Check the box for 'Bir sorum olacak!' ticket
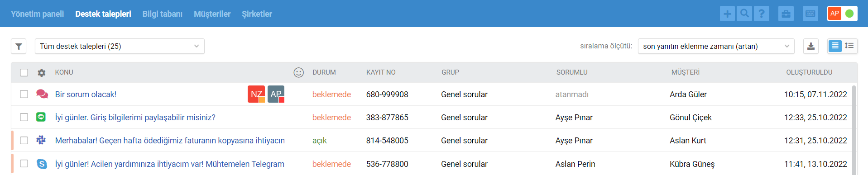868x175 pixels. coord(24,94)
